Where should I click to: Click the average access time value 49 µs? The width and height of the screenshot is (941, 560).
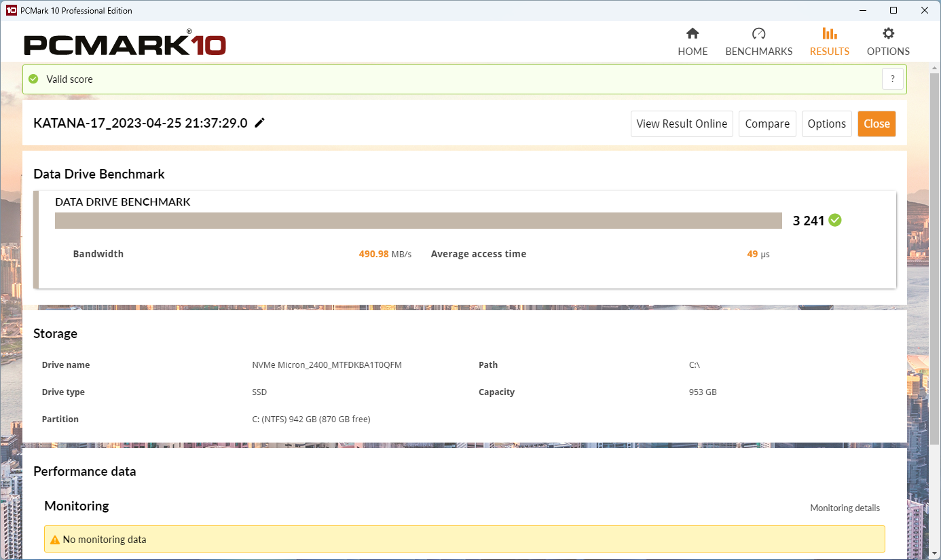[x=758, y=254]
